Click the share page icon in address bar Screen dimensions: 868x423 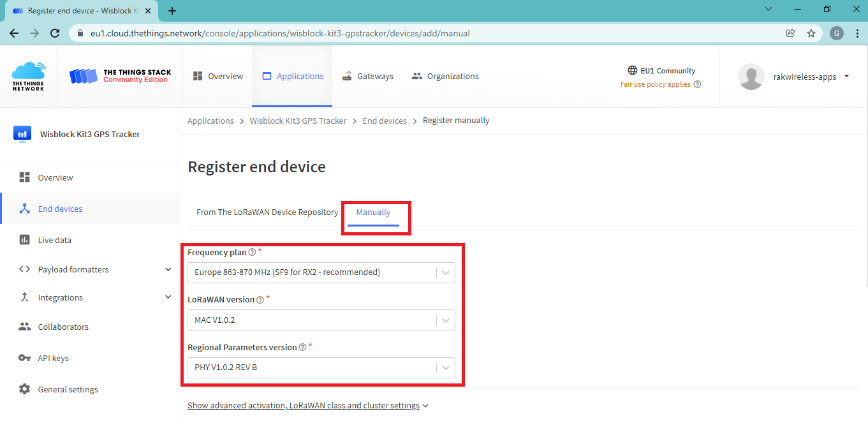pyautogui.click(x=791, y=33)
